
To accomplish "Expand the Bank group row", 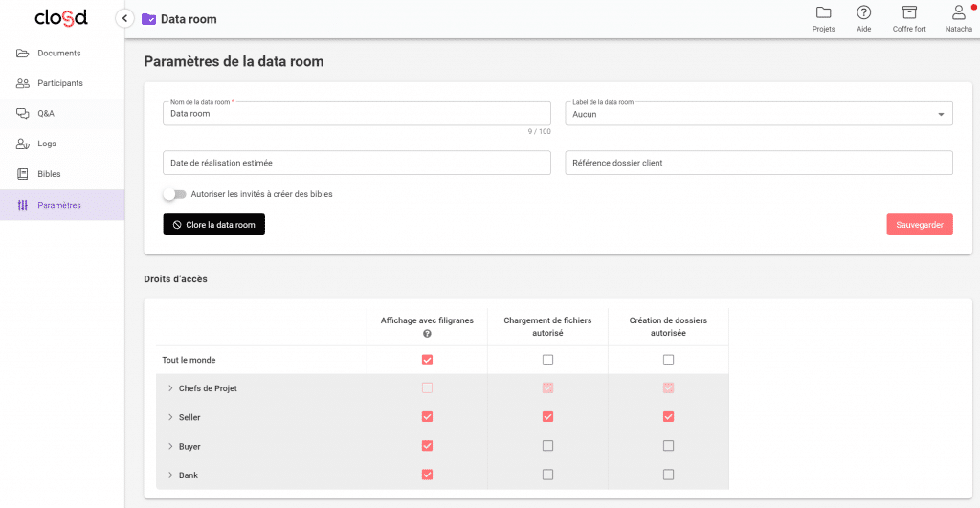I will tap(170, 475).
